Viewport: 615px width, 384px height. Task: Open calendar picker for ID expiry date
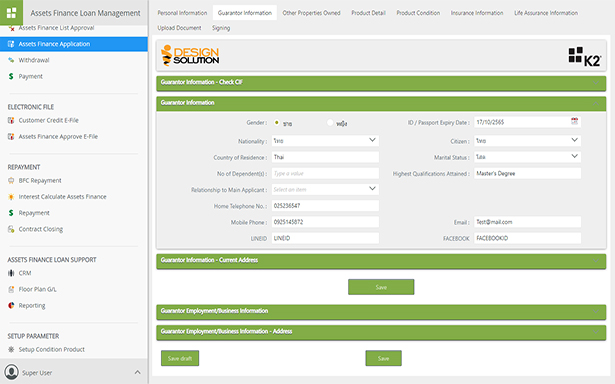(x=574, y=122)
